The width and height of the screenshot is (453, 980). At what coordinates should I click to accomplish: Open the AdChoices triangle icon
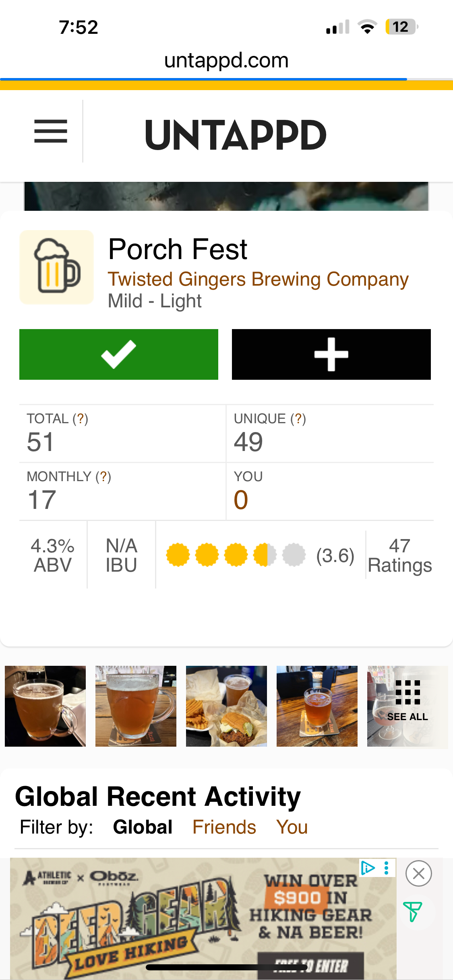pos(368,868)
